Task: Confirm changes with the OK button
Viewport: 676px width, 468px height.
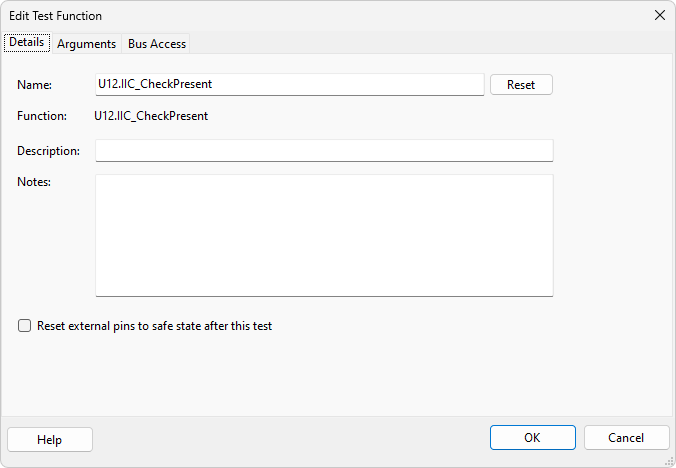Action: 532,438
